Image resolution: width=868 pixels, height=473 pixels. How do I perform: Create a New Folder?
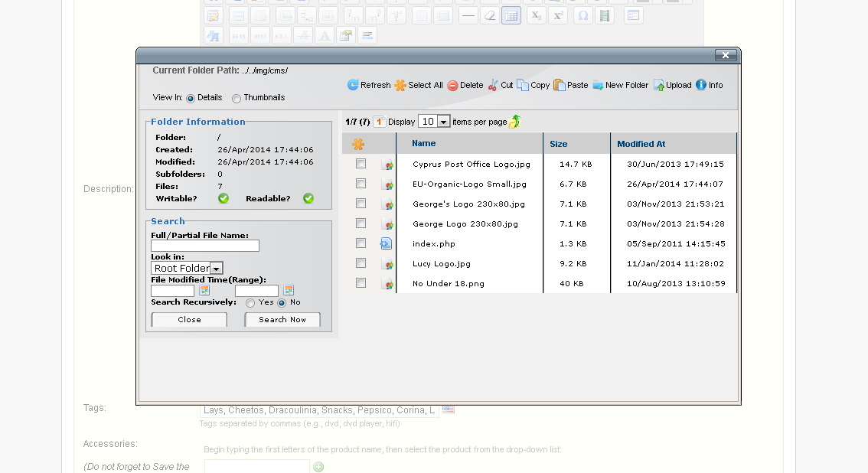(620, 85)
